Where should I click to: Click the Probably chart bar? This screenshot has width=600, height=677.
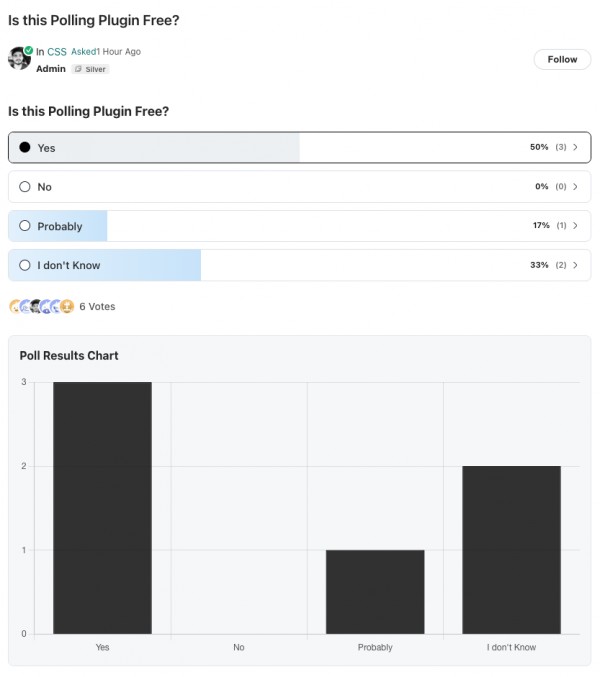[375, 592]
